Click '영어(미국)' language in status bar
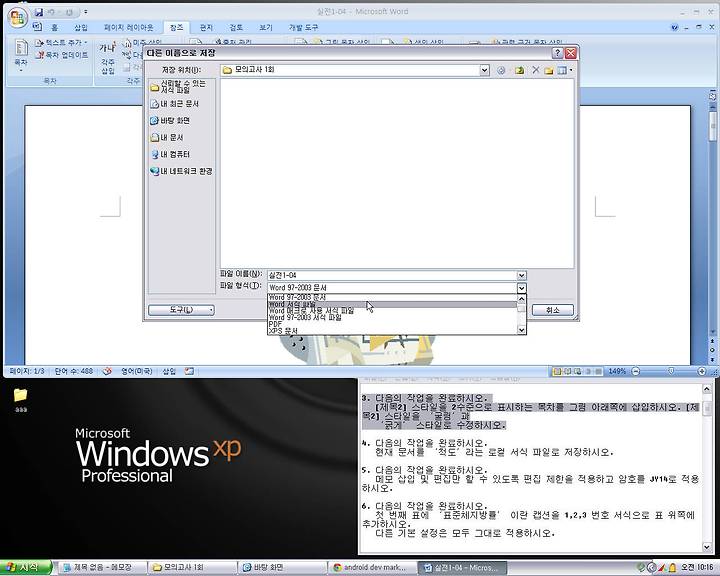The height and width of the screenshot is (576, 720). pos(136,371)
